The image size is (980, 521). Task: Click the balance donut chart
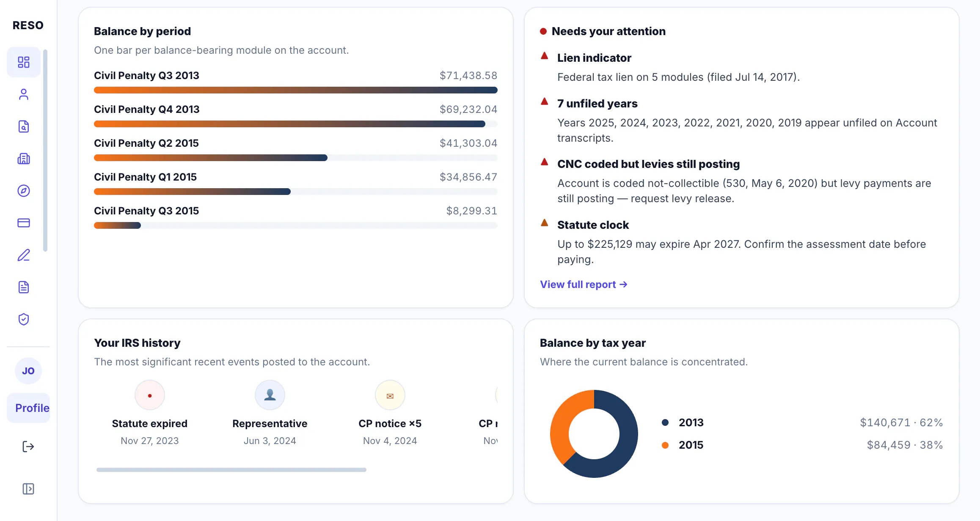pyautogui.click(x=594, y=434)
